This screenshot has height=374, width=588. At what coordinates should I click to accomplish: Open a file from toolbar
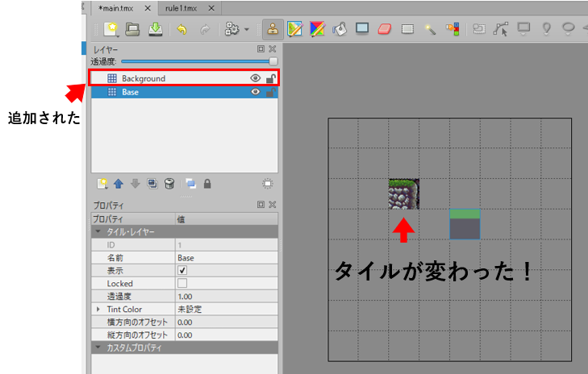point(132,29)
